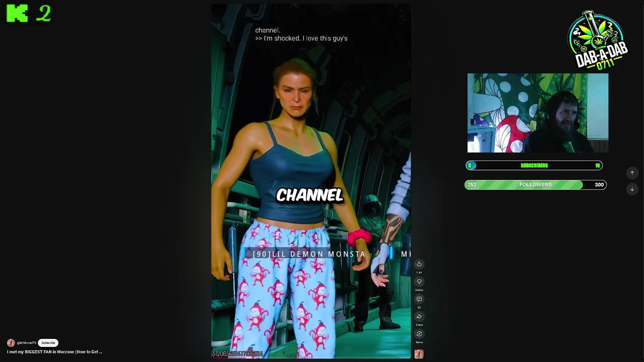
Task: Click the @MrMarvelTV channel name
Action: pos(27,343)
